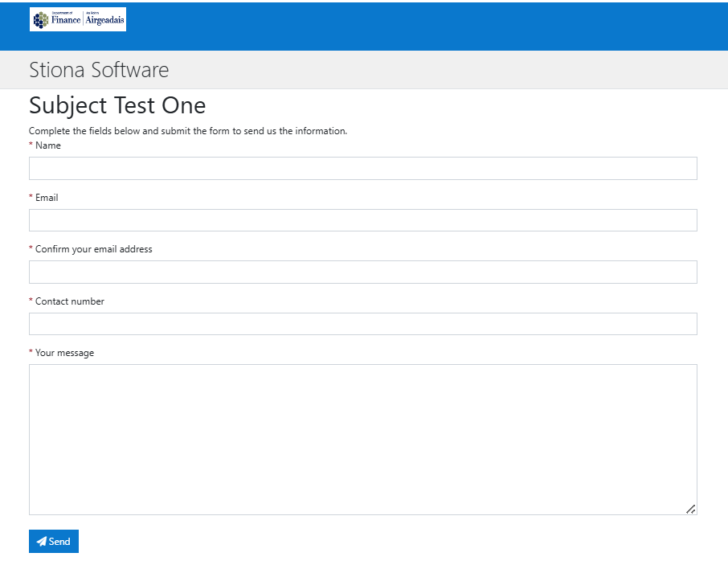
Task: Click the Name input field
Action: 362,168
